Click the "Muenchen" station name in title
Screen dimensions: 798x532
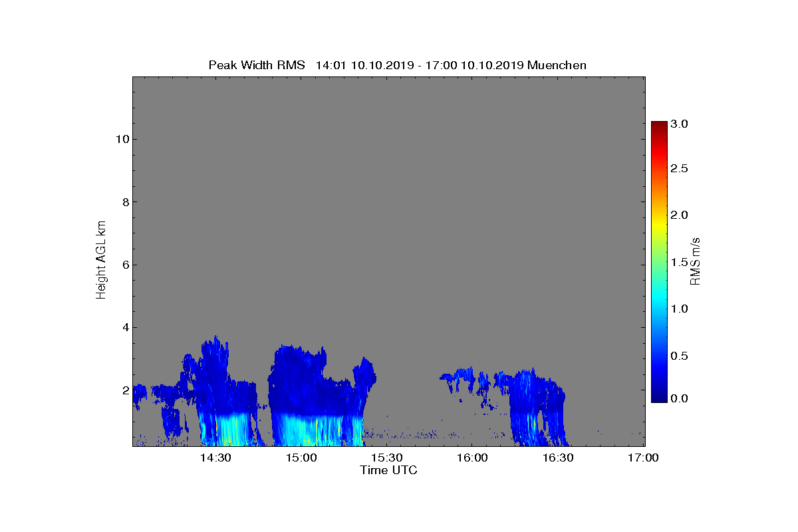[x=557, y=65]
